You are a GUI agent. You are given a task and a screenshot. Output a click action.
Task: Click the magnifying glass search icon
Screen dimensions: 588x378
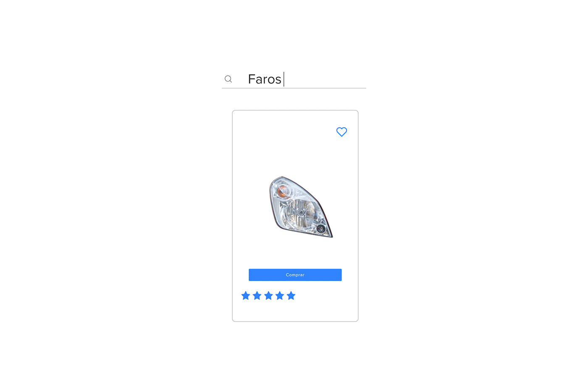click(x=228, y=79)
